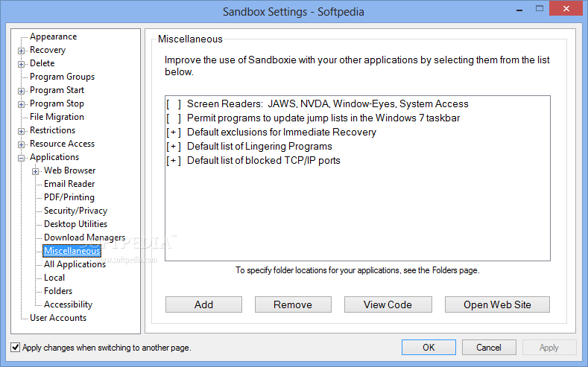This screenshot has width=588, height=367.
Task: Expand the Restrictions tree node
Action: (x=22, y=131)
